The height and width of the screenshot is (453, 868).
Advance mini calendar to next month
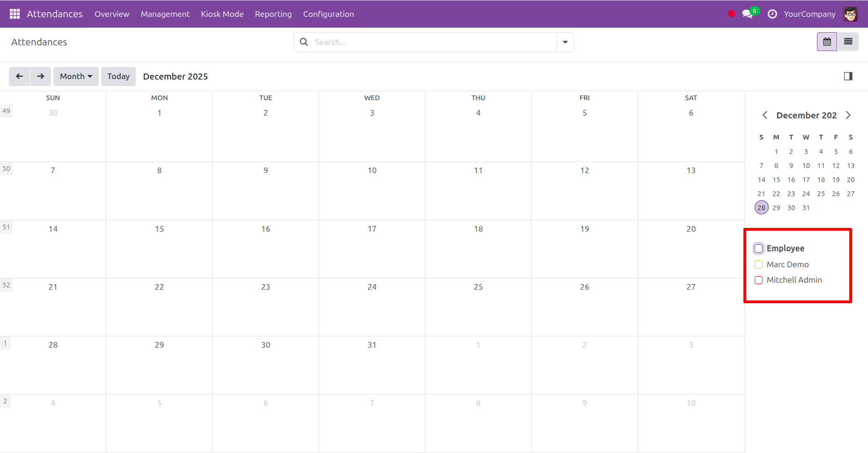[848, 115]
